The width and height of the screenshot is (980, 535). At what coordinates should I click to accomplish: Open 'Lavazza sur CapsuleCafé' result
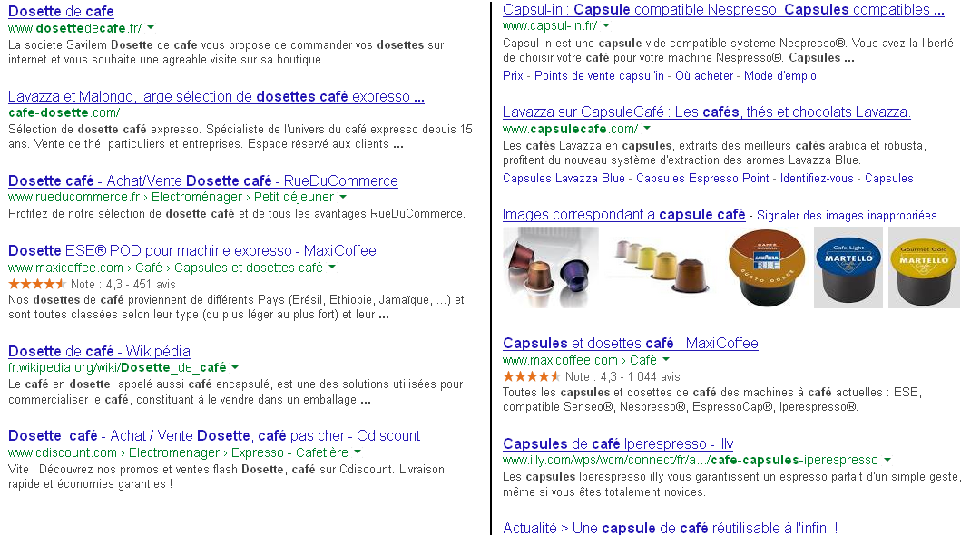(706, 112)
